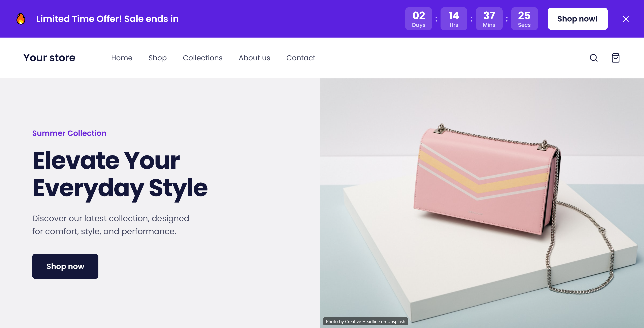Click the fire emoji in banner
Image resolution: width=644 pixels, height=328 pixels.
coord(21,19)
